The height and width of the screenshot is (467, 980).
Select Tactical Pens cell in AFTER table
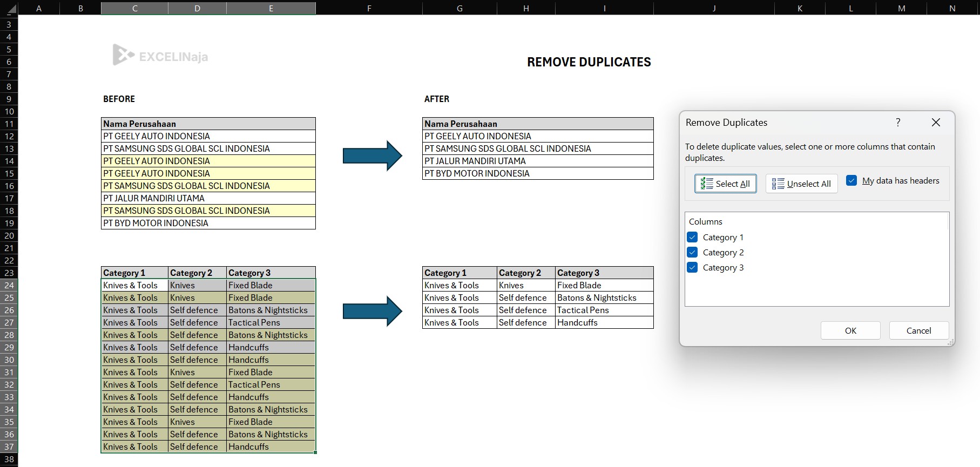(604, 310)
